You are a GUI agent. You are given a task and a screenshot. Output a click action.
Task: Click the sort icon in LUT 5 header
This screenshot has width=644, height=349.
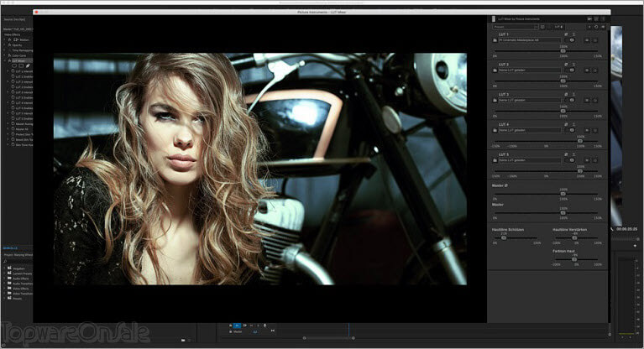coord(573,154)
